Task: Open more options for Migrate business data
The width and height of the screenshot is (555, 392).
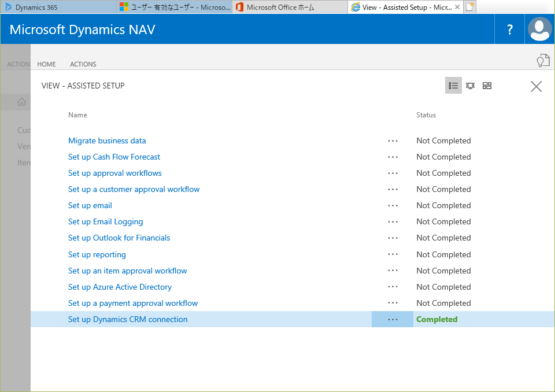Action: pos(393,141)
